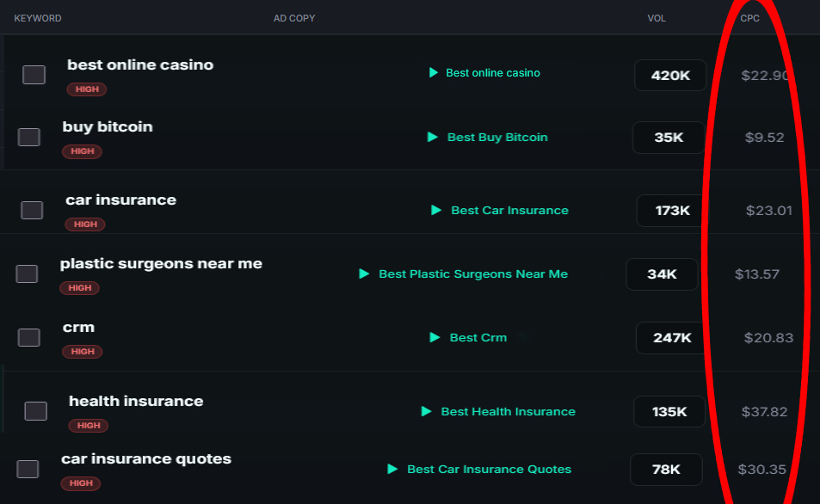Enable the health insurance checkbox
The width and height of the screenshot is (820, 504).
click(x=35, y=411)
